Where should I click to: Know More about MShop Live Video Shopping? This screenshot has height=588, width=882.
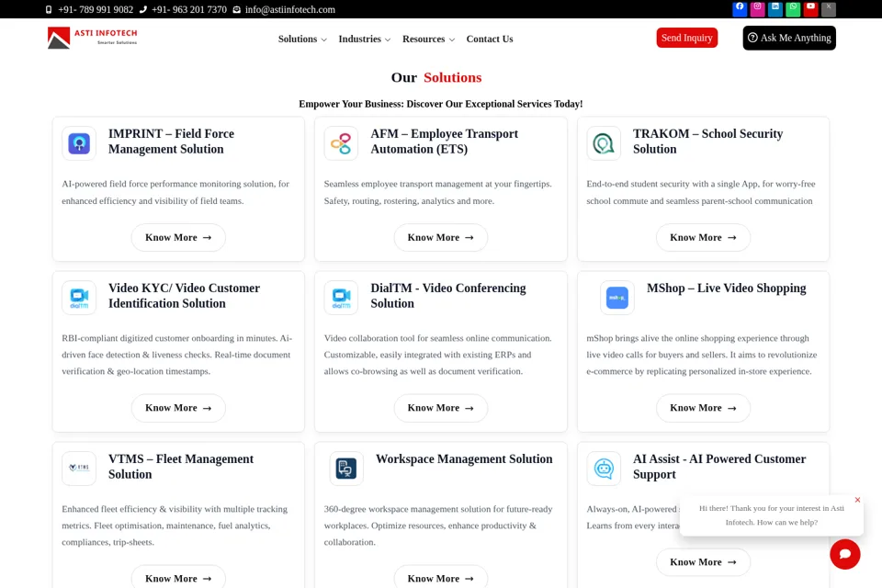click(x=703, y=408)
